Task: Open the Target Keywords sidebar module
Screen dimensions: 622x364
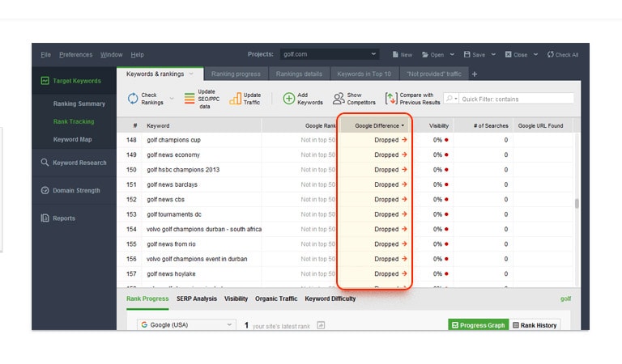Action: [75, 81]
